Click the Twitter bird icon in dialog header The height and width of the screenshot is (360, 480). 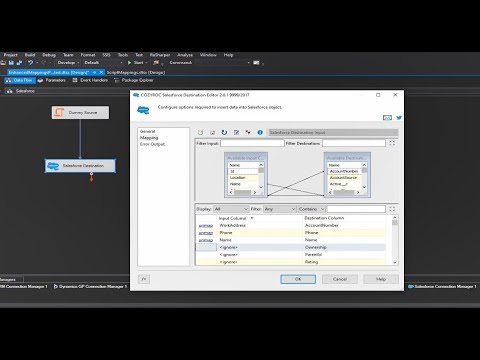[x=399, y=118]
